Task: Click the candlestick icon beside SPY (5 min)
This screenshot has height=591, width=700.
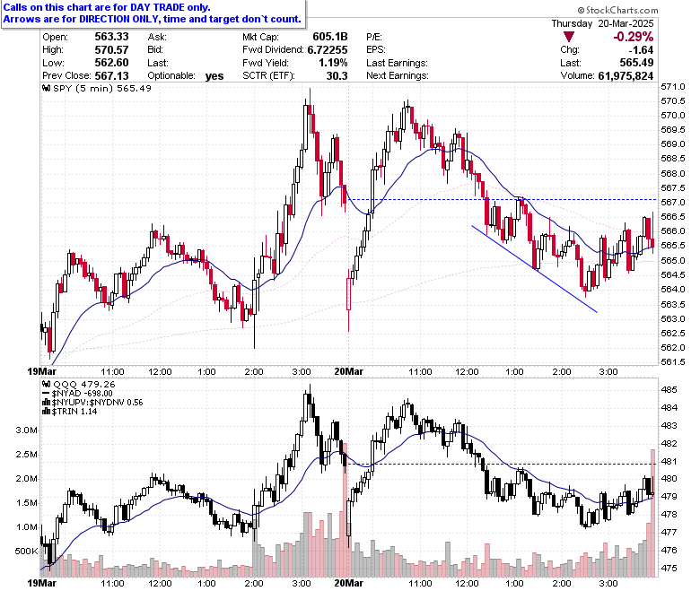Action: click(x=46, y=88)
